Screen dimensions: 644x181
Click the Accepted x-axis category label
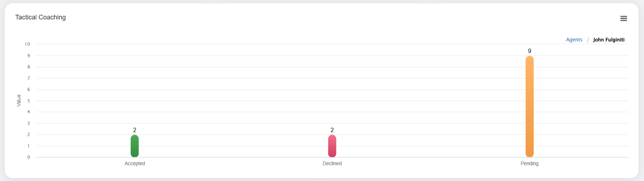coord(135,163)
